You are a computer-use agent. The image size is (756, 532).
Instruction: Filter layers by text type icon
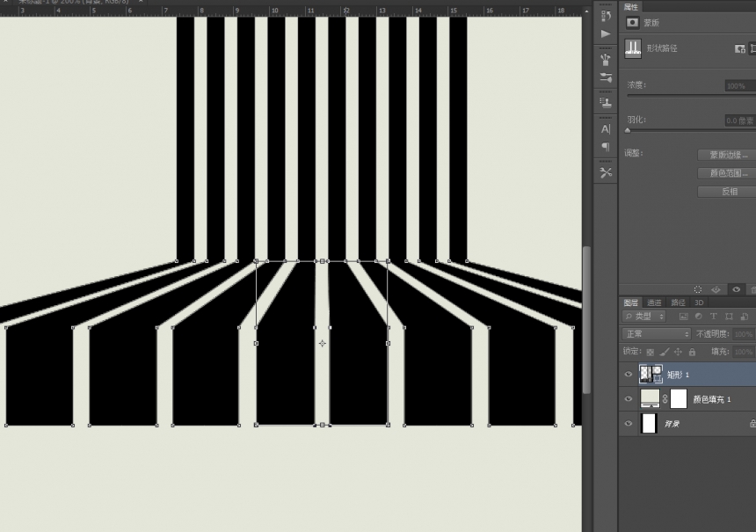click(x=714, y=317)
